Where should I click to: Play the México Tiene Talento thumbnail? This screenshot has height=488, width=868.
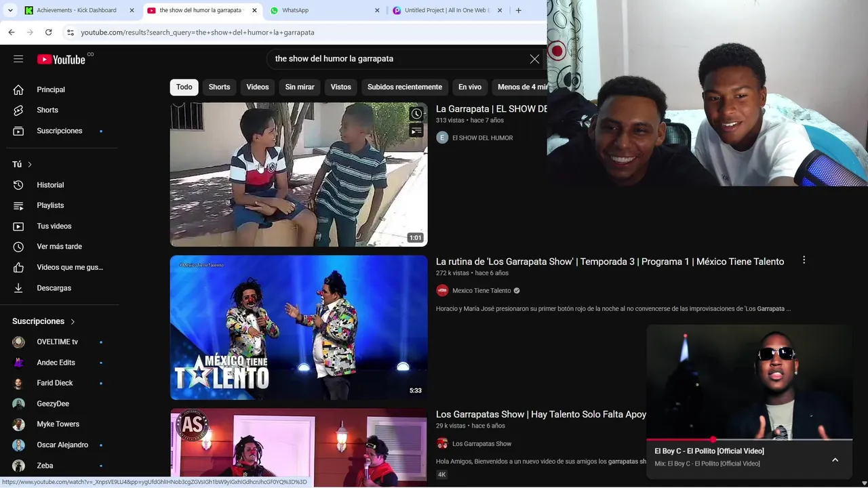(x=298, y=327)
